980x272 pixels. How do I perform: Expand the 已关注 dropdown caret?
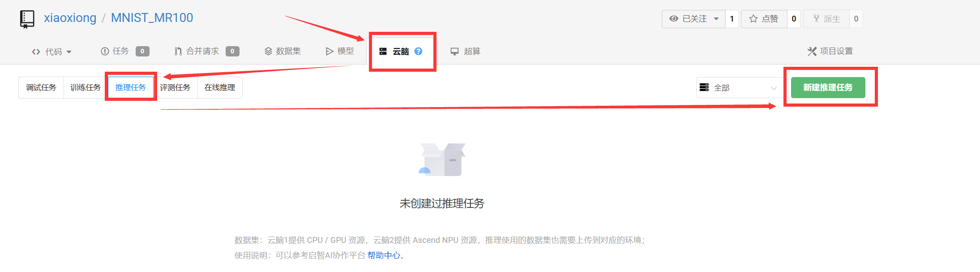coord(716,19)
